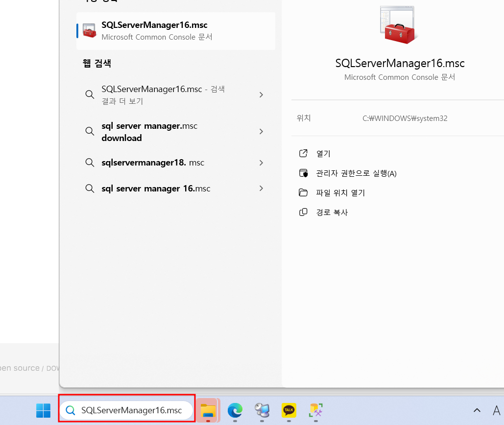Open Microsoft Edge from the taskbar
The image size is (504, 425).
pyautogui.click(x=235, y=410)
